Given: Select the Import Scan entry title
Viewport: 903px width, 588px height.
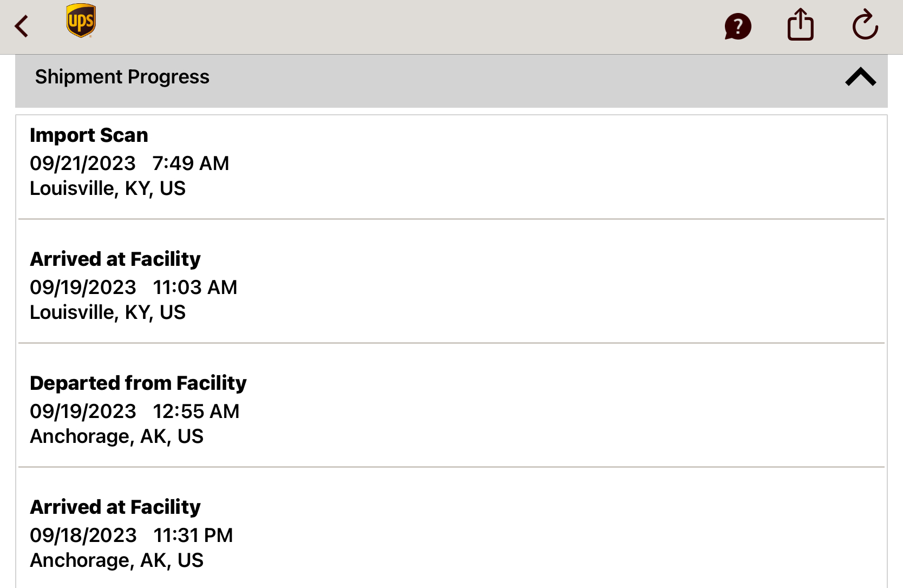Looking at the screenshot, I should click(89, 135).
